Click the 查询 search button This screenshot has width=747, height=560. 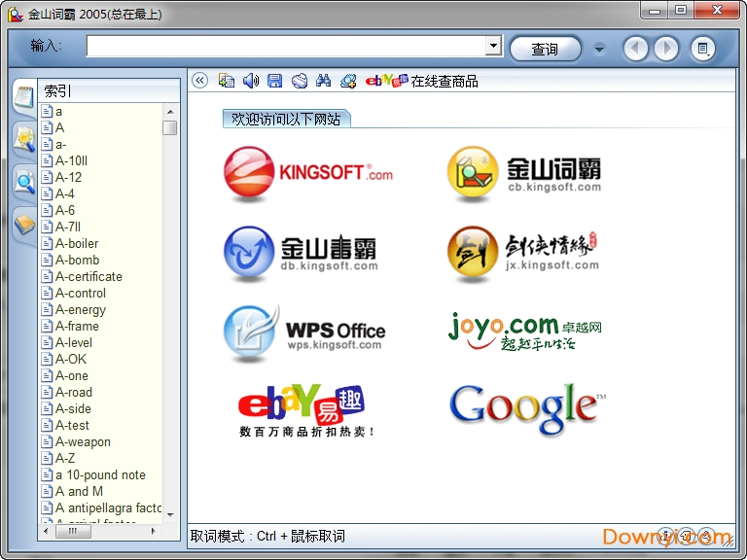(545, 48)
